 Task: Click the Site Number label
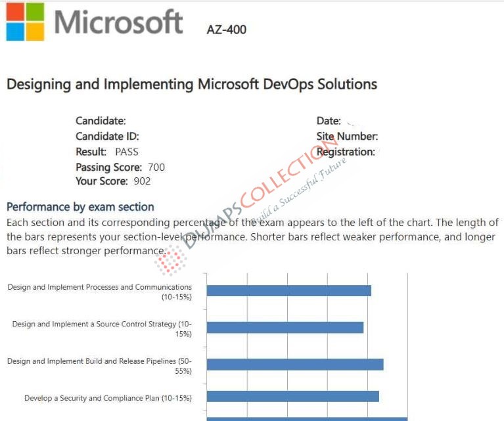(x=347, y=136)
